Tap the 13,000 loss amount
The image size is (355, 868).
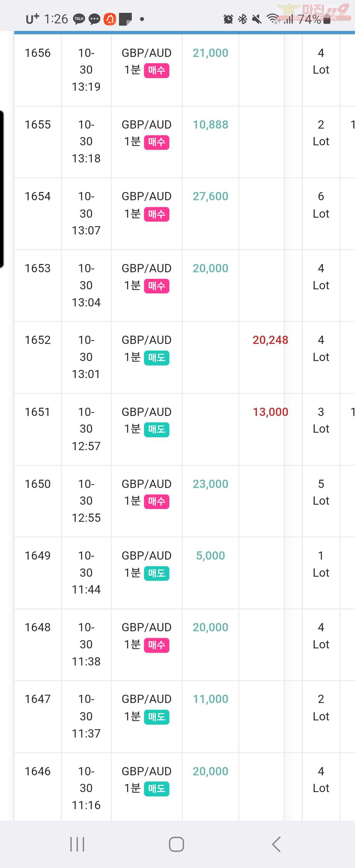click(271, 412)
